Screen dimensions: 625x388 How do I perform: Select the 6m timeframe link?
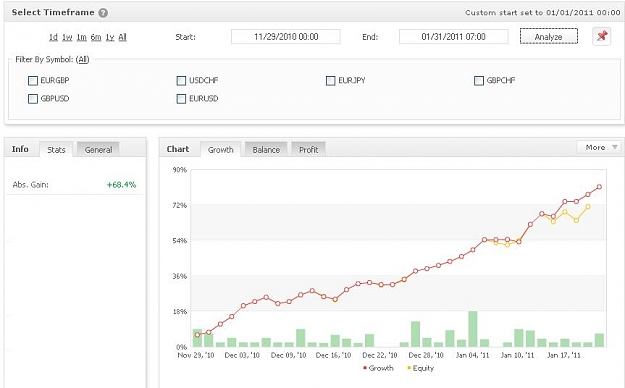point(96,37)
